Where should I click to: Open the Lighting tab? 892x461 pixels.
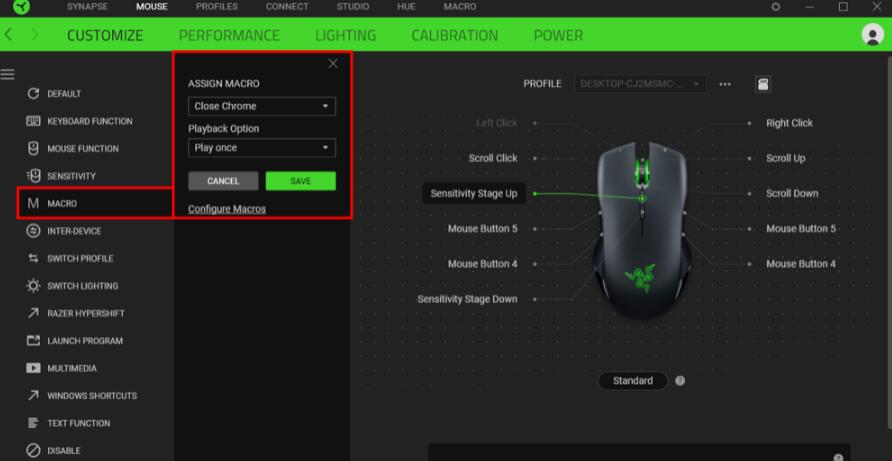tap(345, 36)
